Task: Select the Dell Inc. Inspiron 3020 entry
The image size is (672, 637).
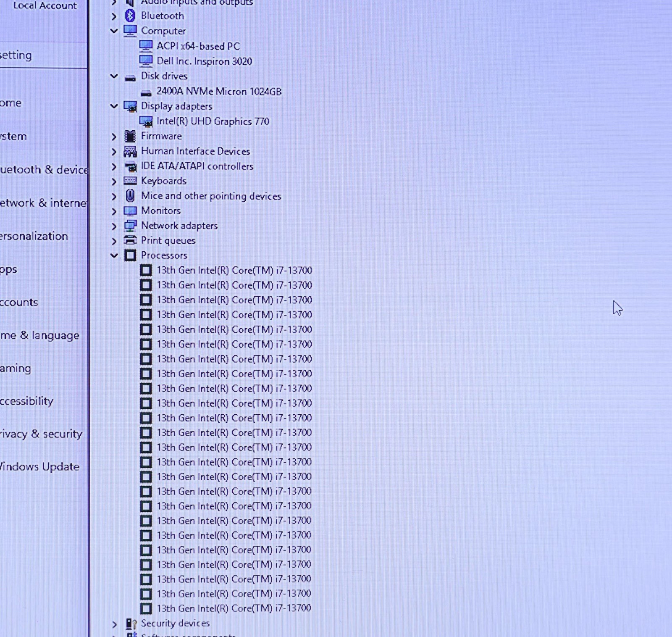Action: pos(204,61)
